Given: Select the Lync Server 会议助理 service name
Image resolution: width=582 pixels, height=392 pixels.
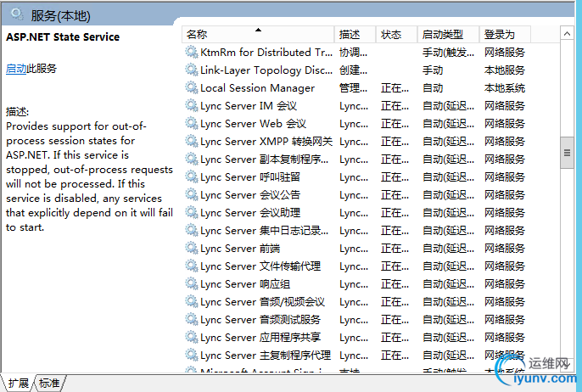Looking at the screenshot, I should pos(250,213).
